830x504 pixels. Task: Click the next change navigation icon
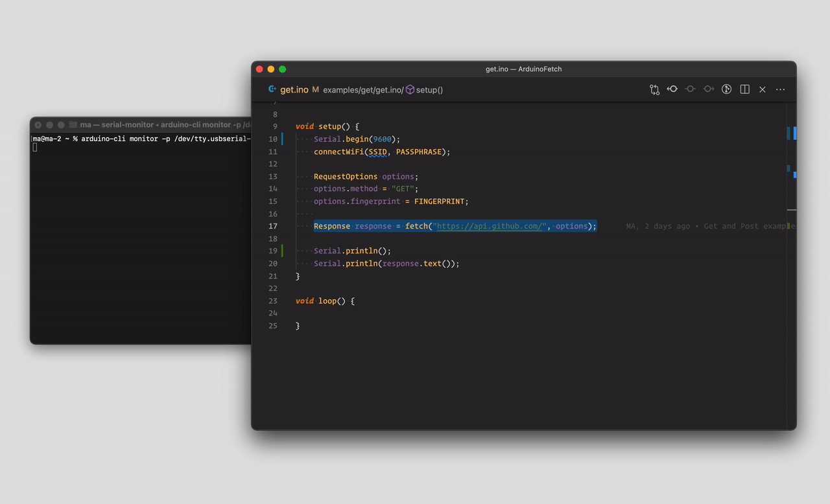pyautogui.click(x=708, y=89)
